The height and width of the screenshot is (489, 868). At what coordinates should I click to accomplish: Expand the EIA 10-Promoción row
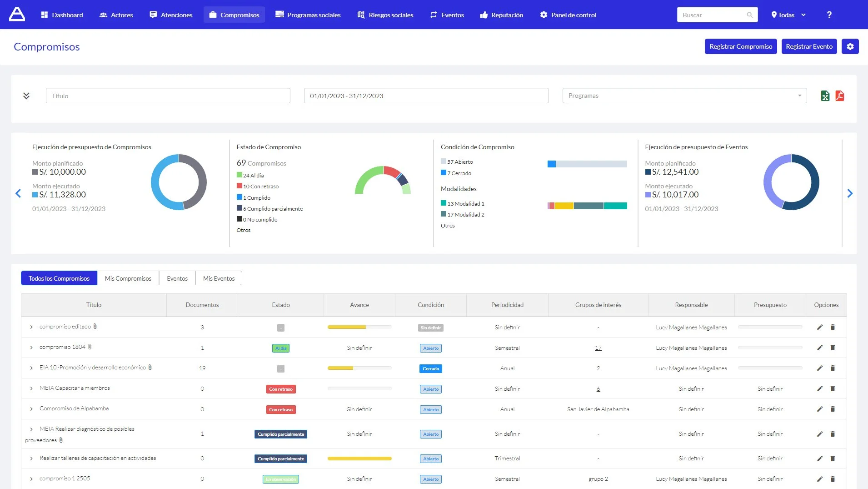[31, 368]
